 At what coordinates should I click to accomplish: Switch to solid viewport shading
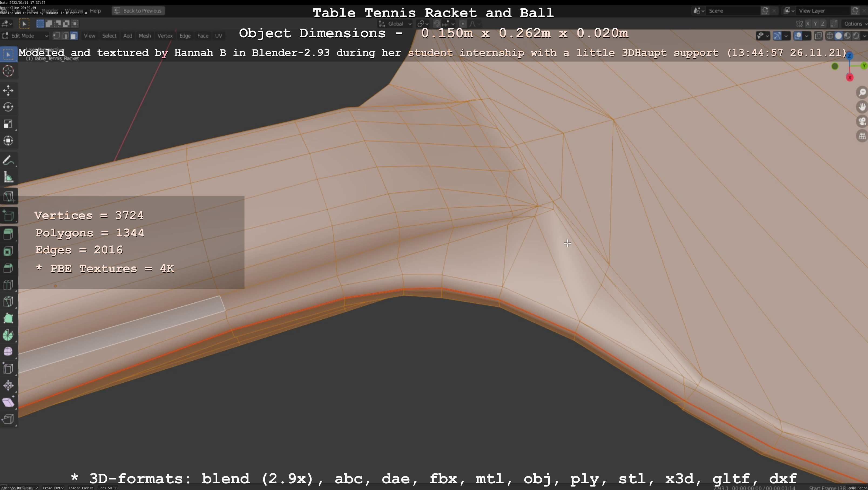coord(838,36)
